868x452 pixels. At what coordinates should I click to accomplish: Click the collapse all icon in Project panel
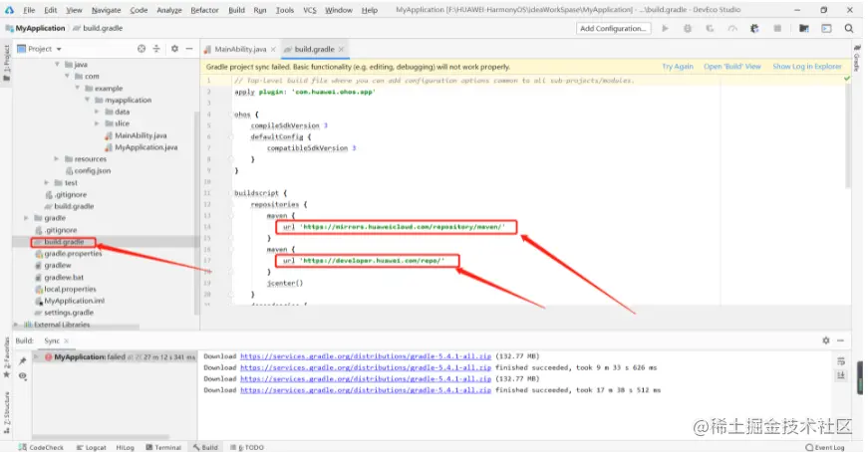(156, 49)
